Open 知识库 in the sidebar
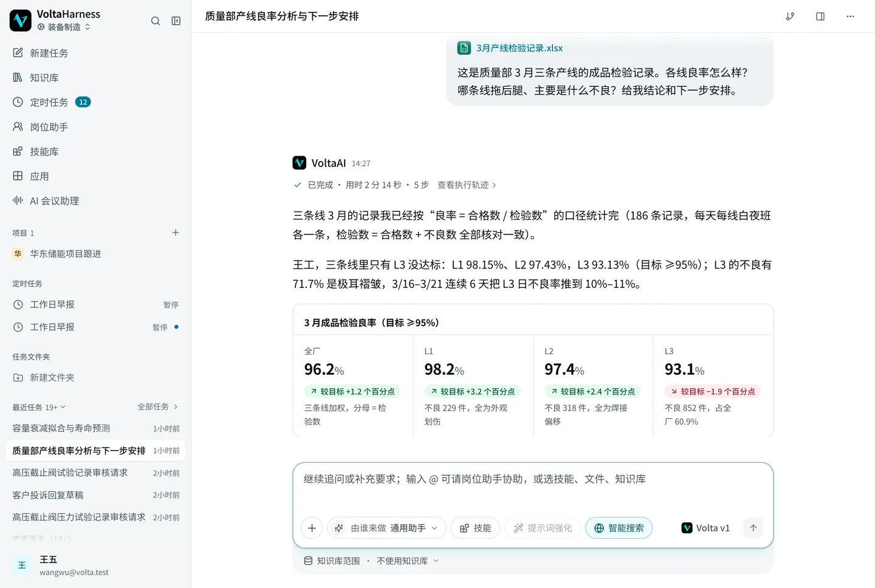The width and height of the screenshot is (875, 588). [95, 78]
